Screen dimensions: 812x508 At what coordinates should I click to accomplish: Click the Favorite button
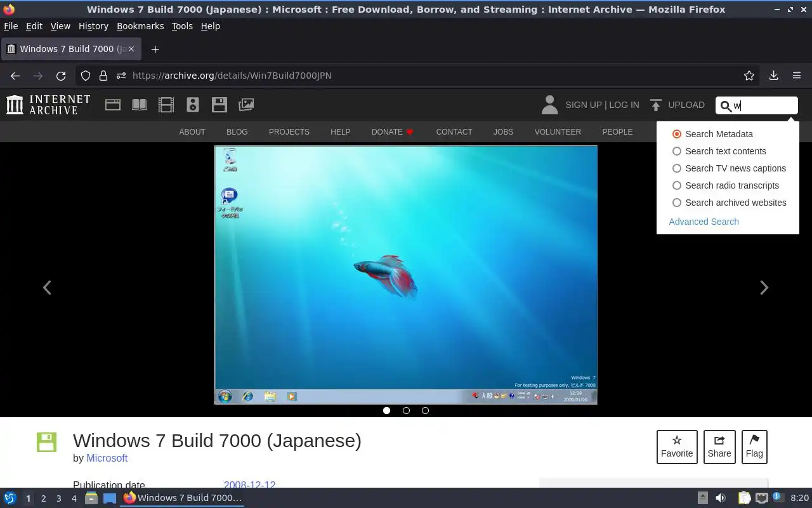pyautogui.click(x=677, y=447)
